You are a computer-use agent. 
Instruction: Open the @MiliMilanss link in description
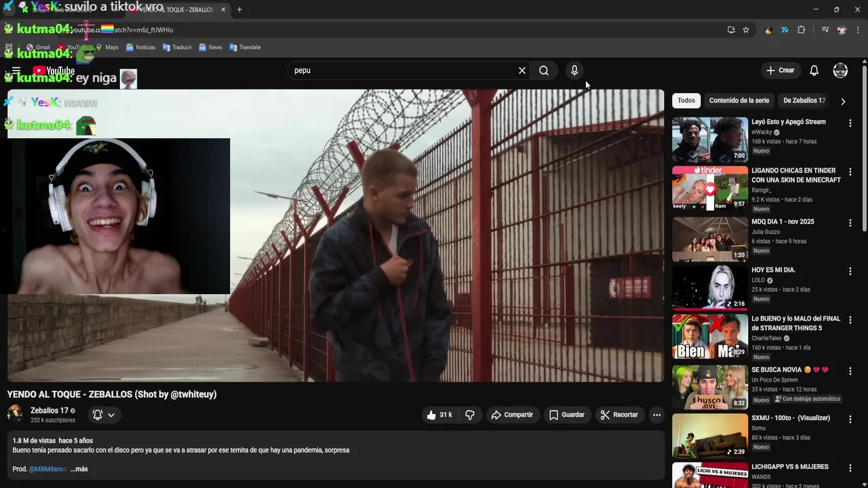pyautogui.click(x=47, y=469)
